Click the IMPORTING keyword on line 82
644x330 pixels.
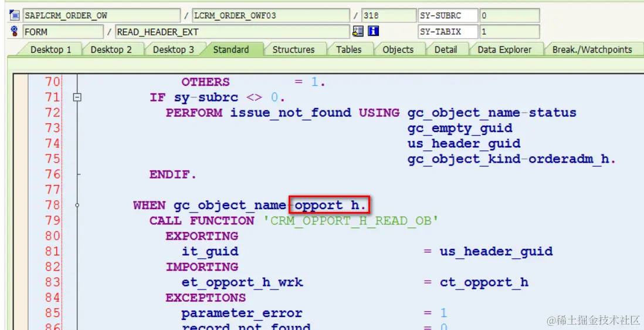[202, 267]
